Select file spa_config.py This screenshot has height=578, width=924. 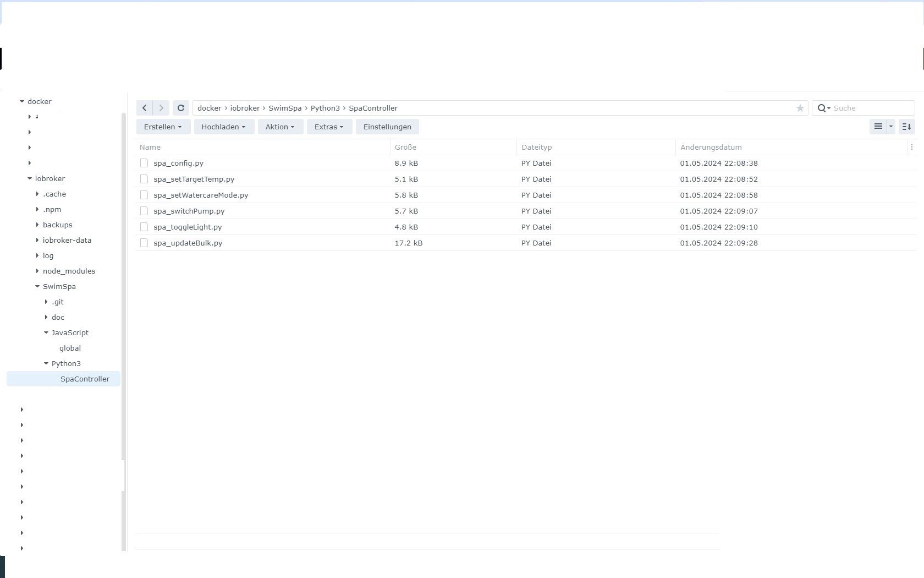(179, 163)
